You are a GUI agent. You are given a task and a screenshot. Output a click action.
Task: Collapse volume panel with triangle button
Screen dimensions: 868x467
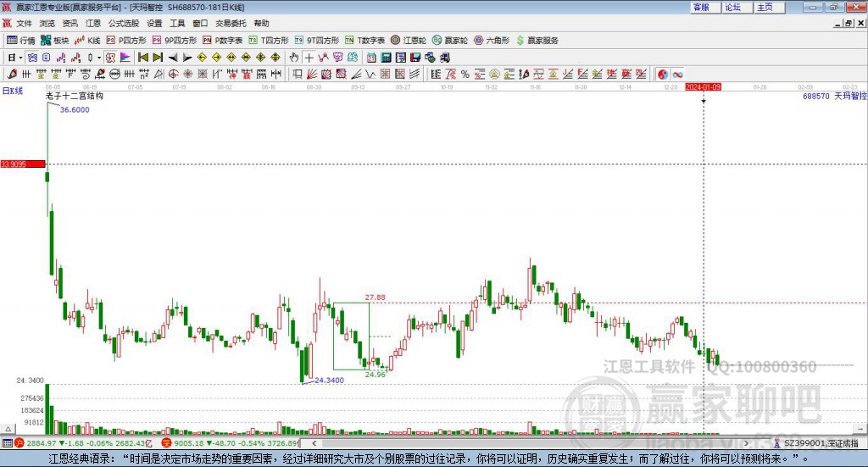click(8, 429)
